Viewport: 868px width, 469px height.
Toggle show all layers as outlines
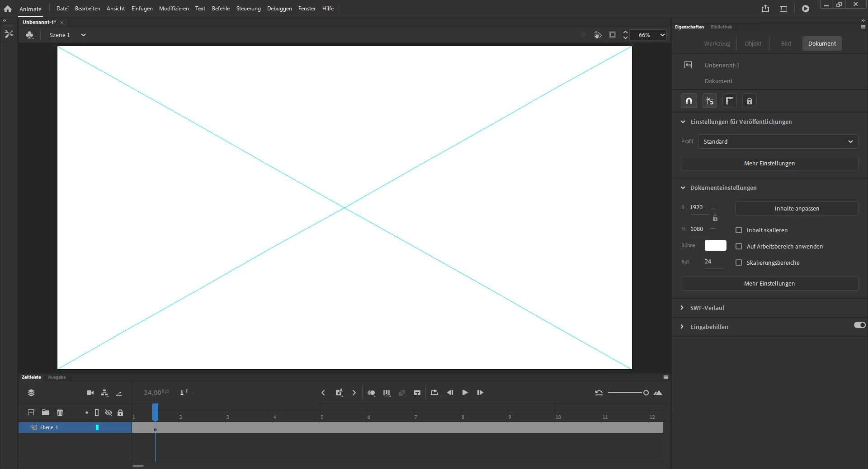(96, 413)
